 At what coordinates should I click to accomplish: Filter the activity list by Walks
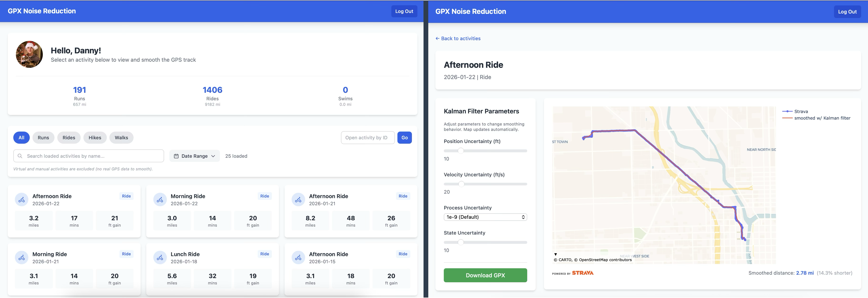121,138
